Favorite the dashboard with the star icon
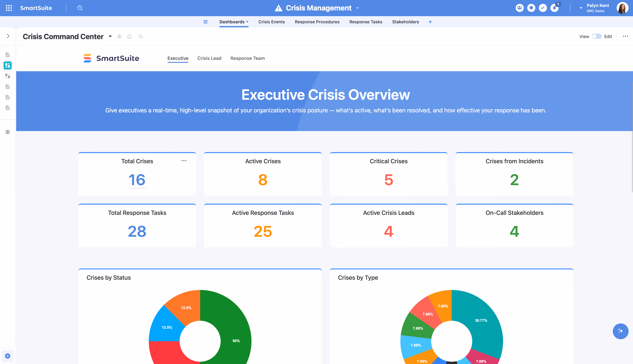 coord(119,37)
